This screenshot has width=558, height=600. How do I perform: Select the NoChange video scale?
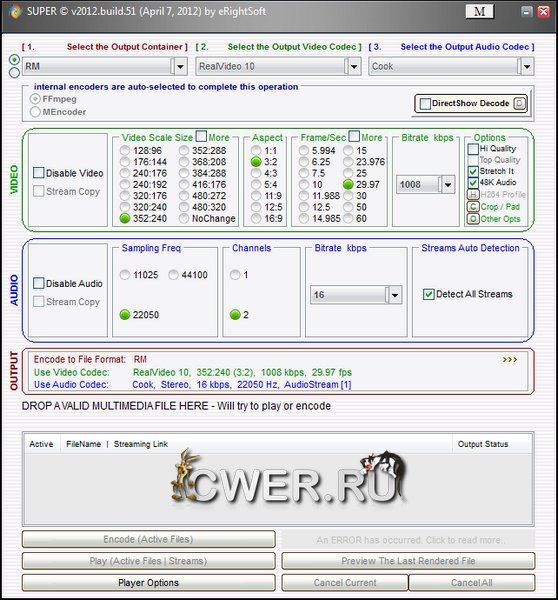[x=184, y=218]
